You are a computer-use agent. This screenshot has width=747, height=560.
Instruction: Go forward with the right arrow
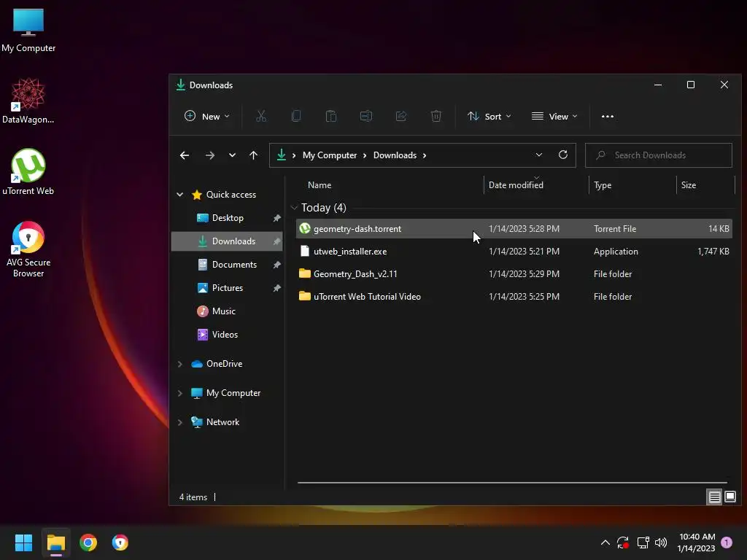(209, 155)
